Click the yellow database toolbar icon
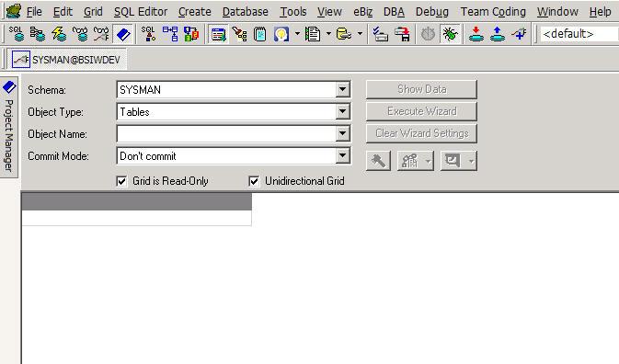 [x=344, y=34]
